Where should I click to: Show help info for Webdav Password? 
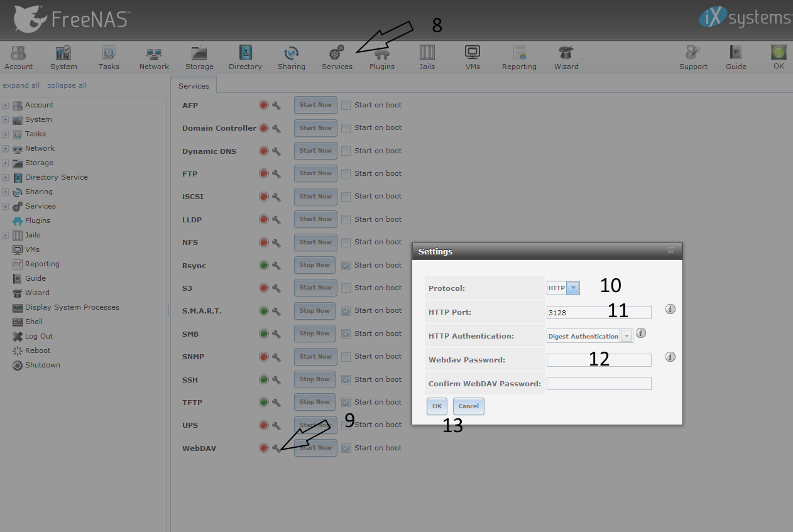pyautogui.click(x=670, y=357)
